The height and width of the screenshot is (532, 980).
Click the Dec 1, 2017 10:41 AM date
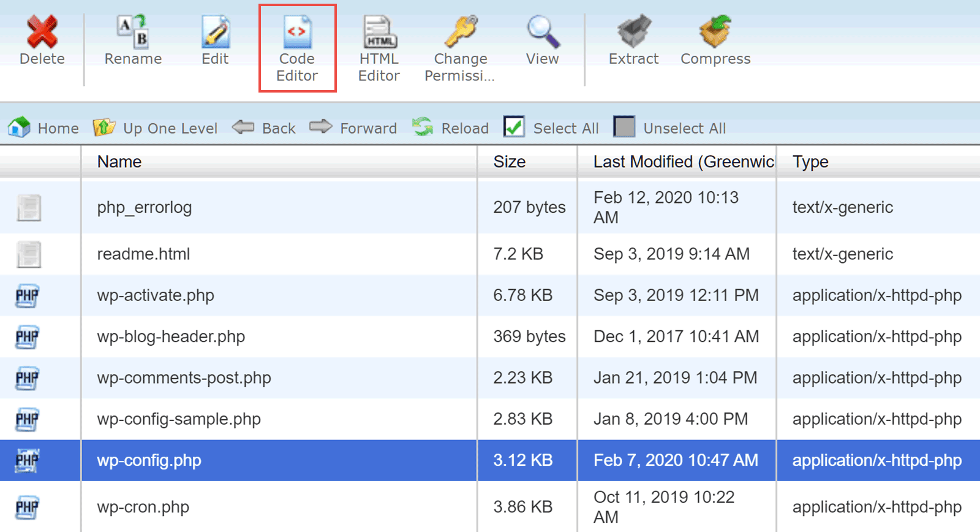[x=676, y=336]
